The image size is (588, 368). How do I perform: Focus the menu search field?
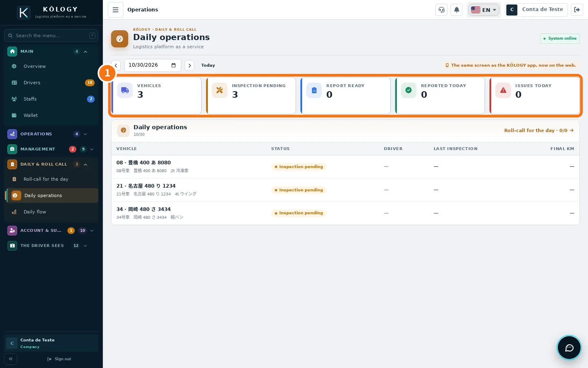coord(51,36)
